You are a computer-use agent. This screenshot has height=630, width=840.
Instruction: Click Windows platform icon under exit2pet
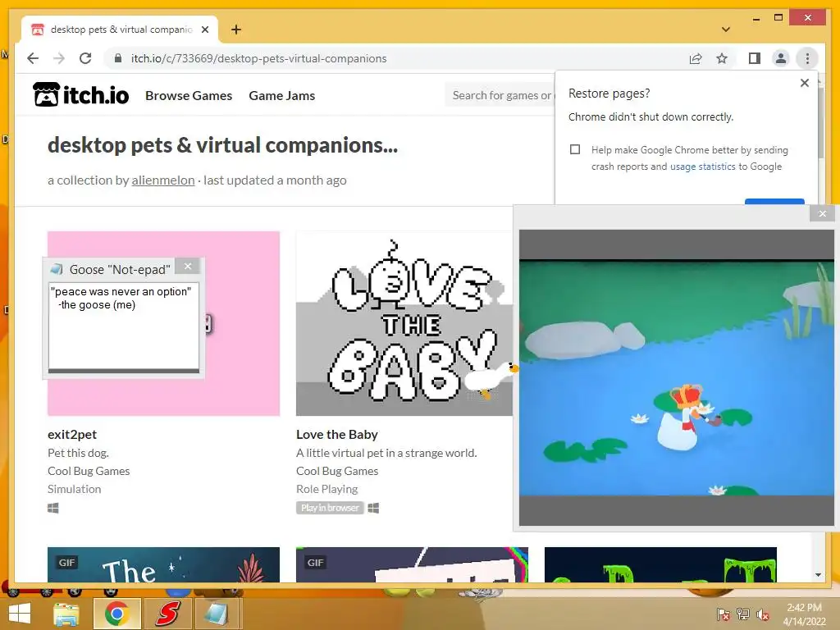(x=53, y=508)
